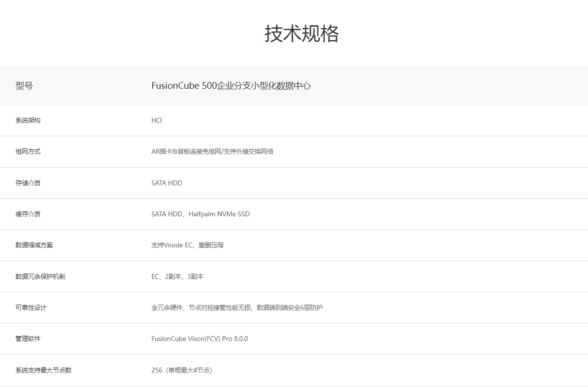Select the HCI value
This screenshot has width=588, height=389.
click(x=157, y=120)
